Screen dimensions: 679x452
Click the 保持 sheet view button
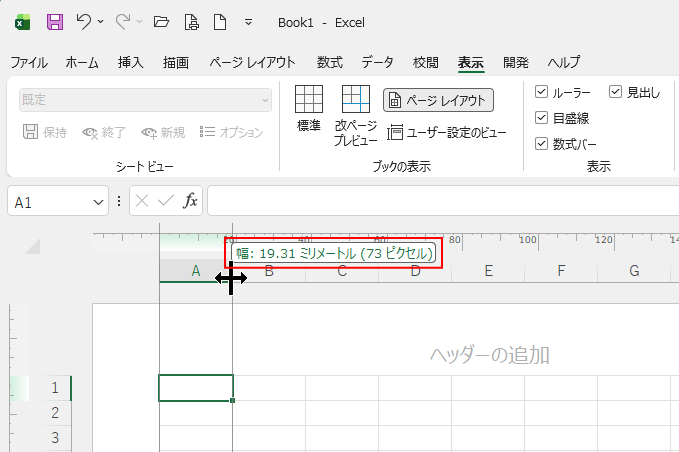(x=45, y=132)
